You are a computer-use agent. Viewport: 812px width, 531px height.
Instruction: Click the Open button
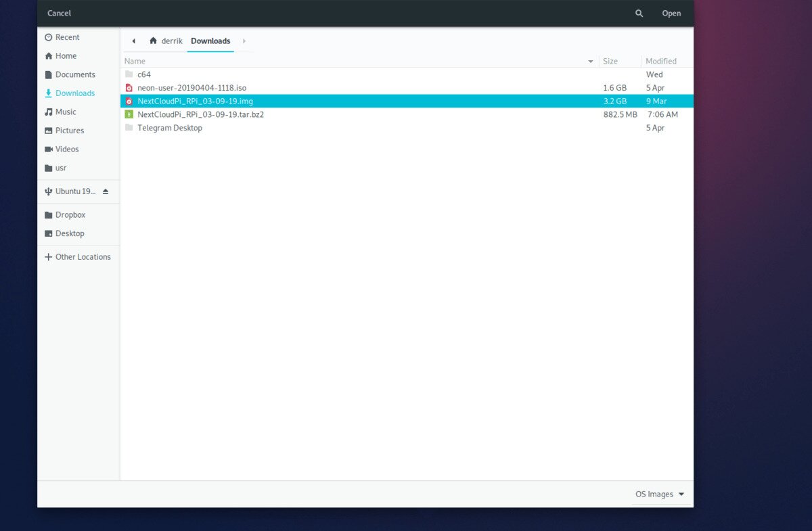[671, 13]
